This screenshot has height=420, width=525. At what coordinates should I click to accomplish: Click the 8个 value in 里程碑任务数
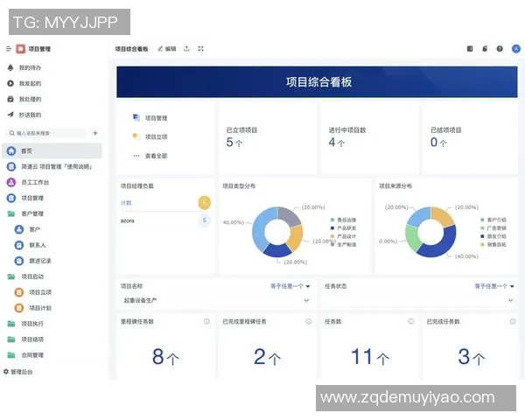click(x=165, y=357)
